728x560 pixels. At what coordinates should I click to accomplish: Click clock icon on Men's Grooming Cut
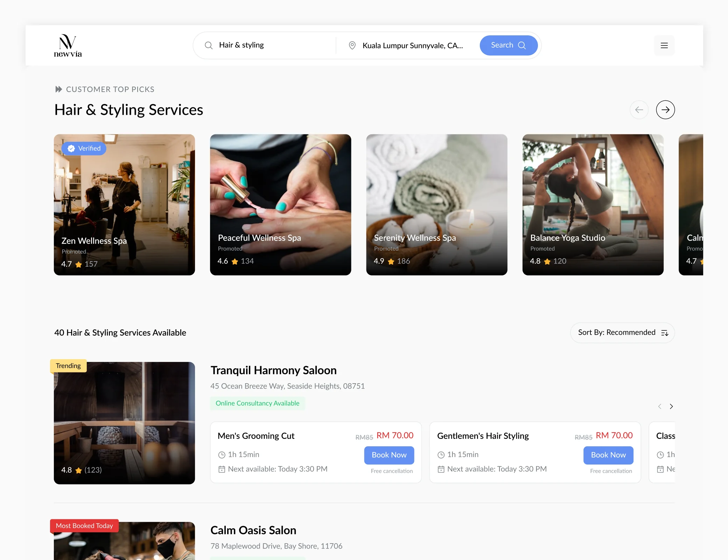[222, 455]
